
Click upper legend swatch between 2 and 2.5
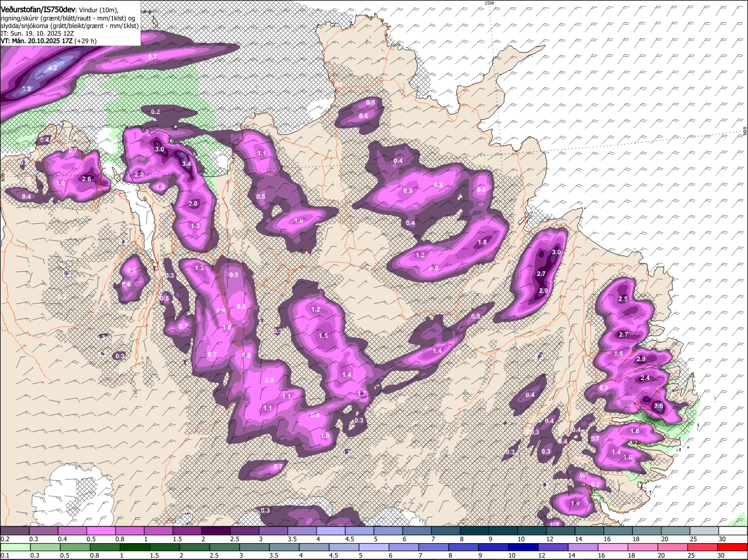tap(216, 531)
